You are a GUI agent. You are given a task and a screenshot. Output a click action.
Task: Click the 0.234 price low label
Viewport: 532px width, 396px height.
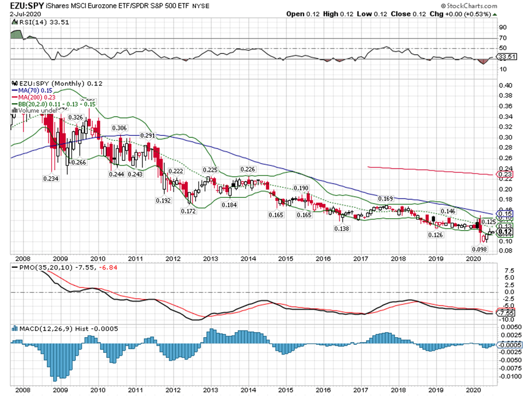point(51,178)
